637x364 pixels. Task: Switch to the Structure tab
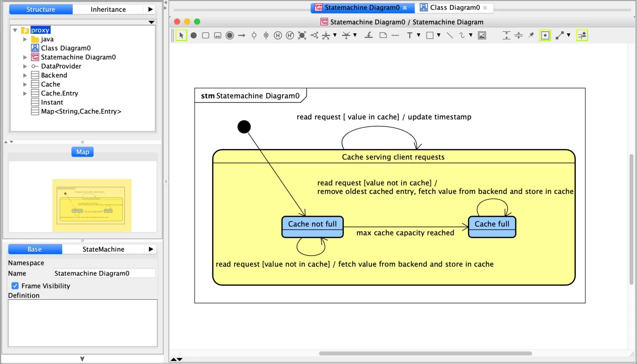tap(41, 9)
